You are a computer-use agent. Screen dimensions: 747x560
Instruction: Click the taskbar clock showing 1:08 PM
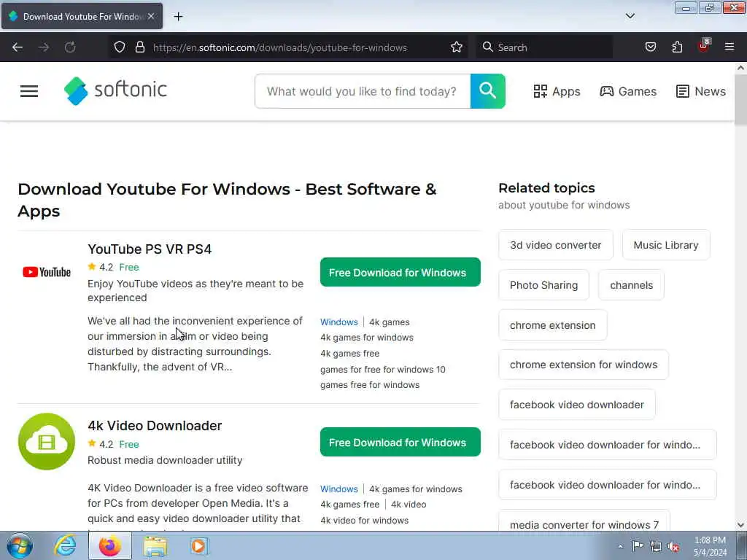tap(710, 545)
